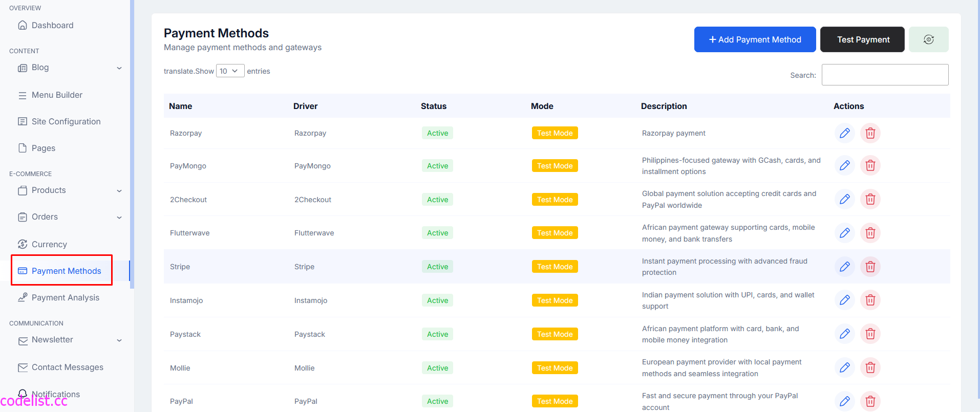Click the 2Checkout driver cell

pos(313,200)
